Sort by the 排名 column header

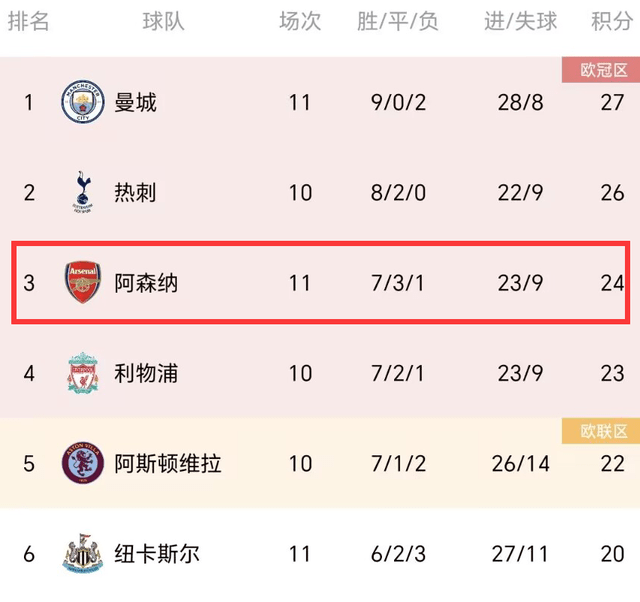(x=29, y=21)
